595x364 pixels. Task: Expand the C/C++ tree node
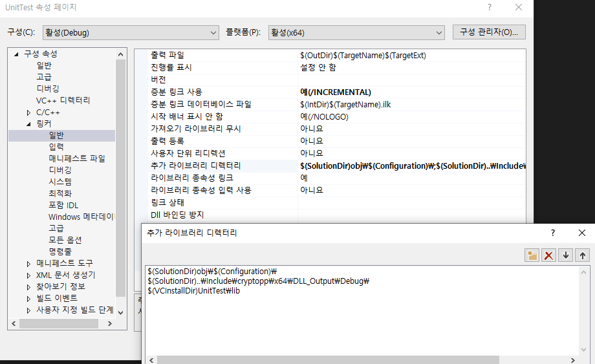click(x=28, y=112)
